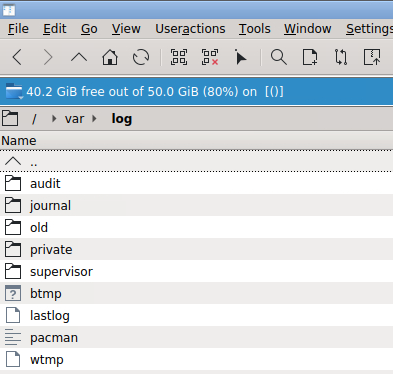Expand the arrow between var and log
Viewport: 393px width, 374px height.
(94, 119)
